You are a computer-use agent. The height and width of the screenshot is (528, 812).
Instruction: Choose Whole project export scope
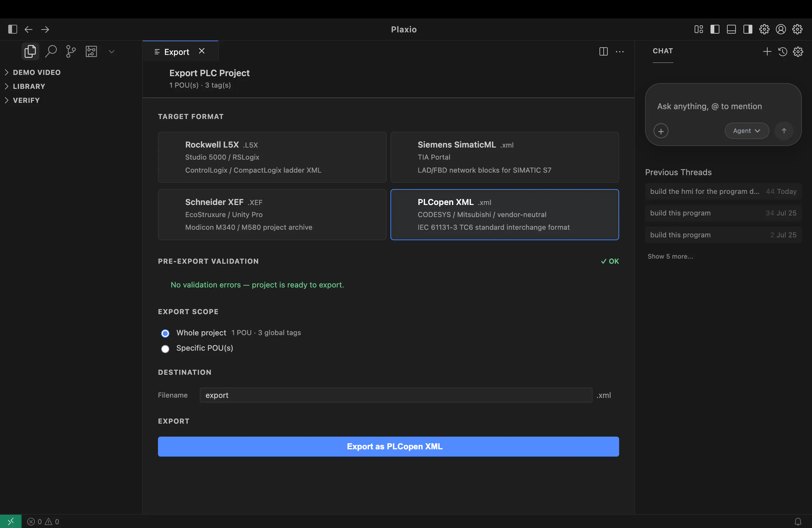[x=165, y=333]
